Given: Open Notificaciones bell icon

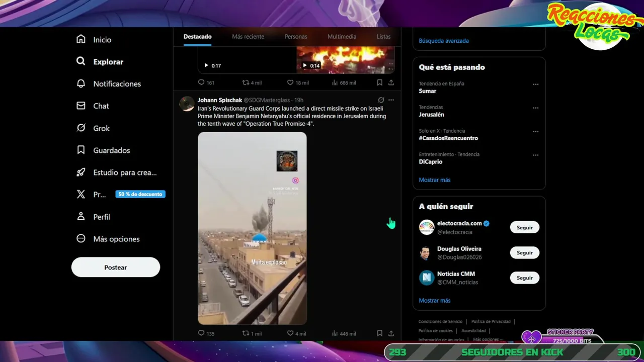Looking at the screenshot, I should (81, 83).
